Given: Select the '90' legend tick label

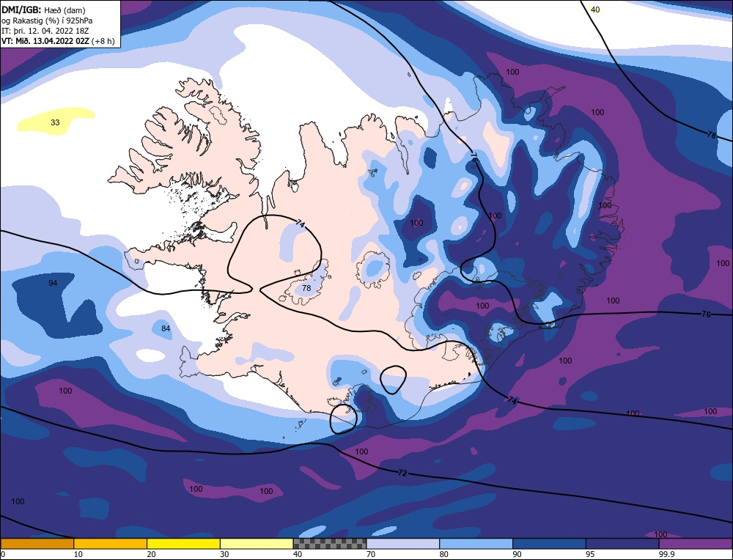Looking at the screenshot, I should [517, 554].
